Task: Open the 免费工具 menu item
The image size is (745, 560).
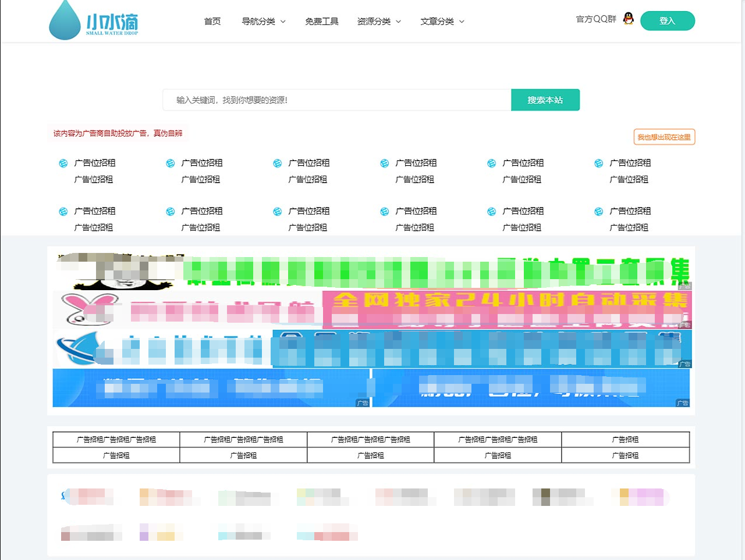Action: tap(322, 21)
